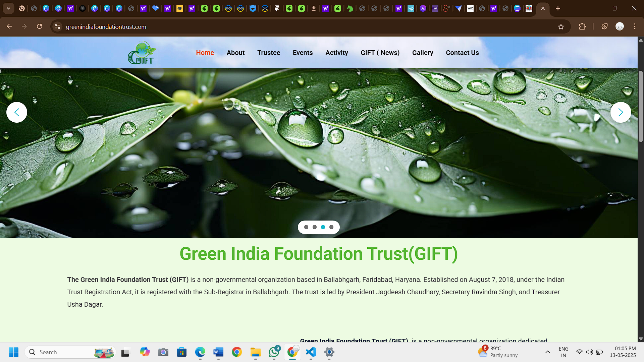Open the browser Extensions puzzle icon
The width and height of the screenshot is (644, 362).
point(582,27)
